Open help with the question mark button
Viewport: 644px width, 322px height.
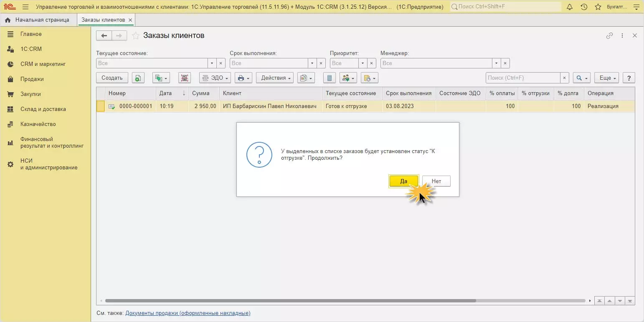[629, 78]
